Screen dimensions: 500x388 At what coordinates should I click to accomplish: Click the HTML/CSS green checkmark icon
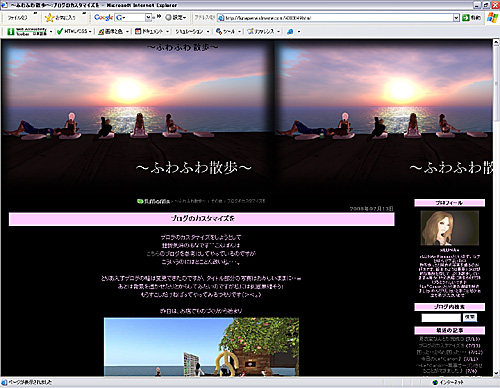(60, 31)
